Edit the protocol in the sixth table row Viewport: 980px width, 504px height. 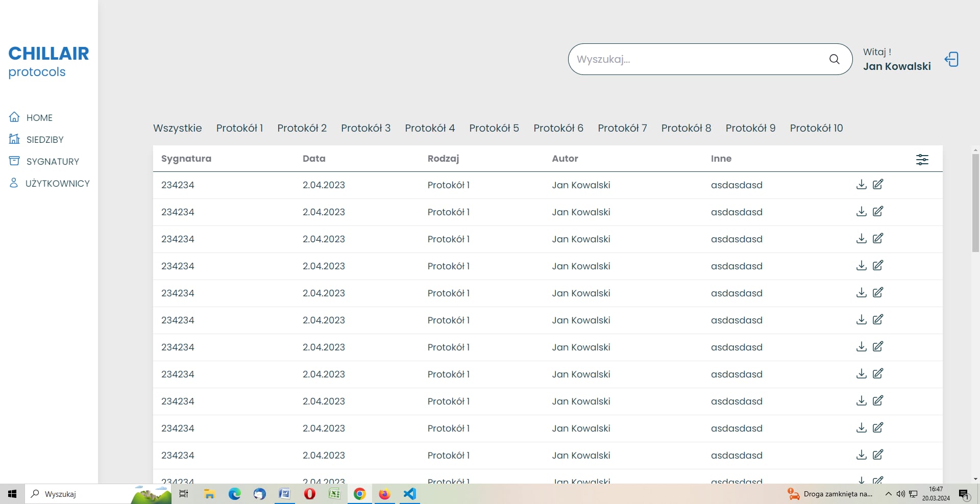tap(878, 319)
